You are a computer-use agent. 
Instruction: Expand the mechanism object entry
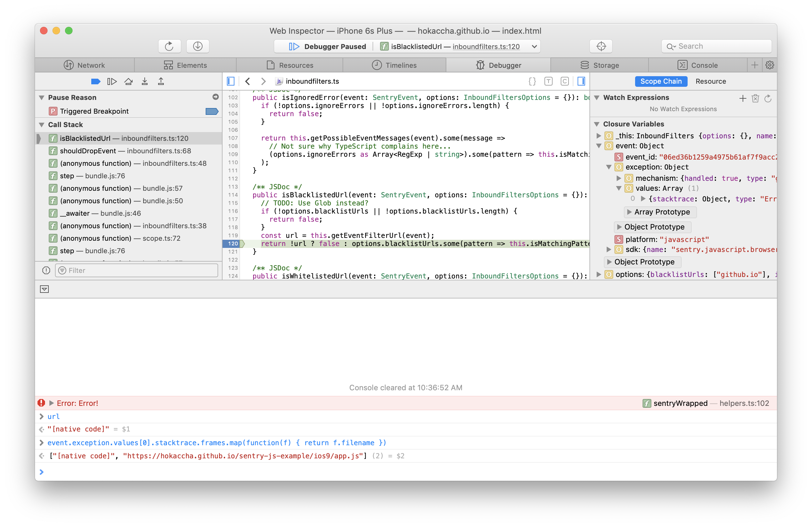619,178
